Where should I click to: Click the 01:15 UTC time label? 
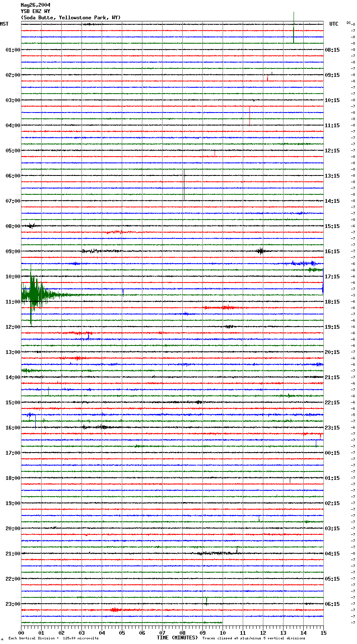(332, 478)
